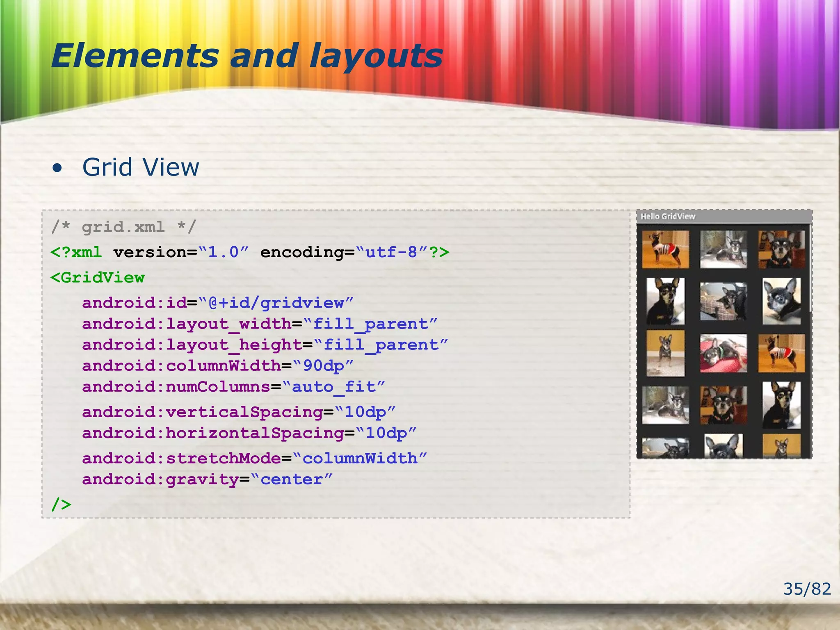Click the Hello GridView title bar
840x630 pixels.
pyautogui.click(x=724, y=217)
